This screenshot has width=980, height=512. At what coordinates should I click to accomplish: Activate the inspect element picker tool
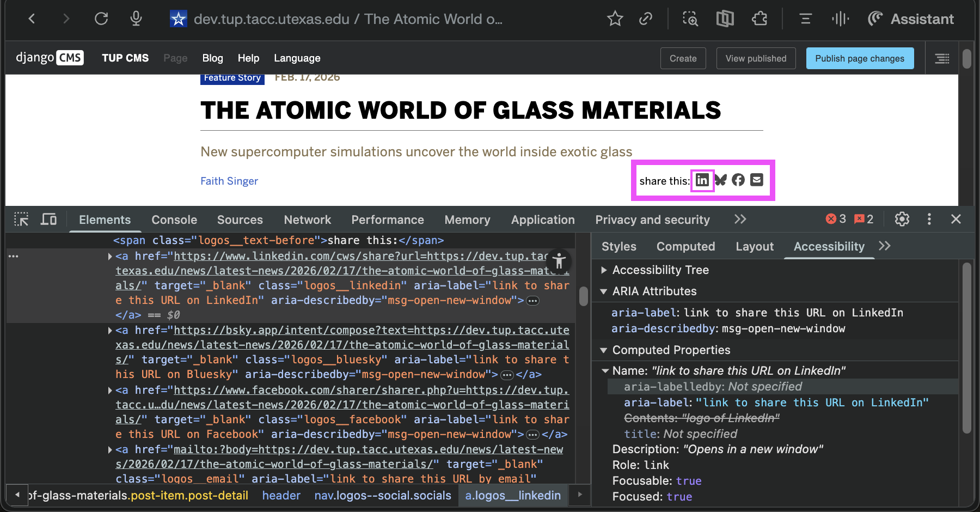point(21,220)
